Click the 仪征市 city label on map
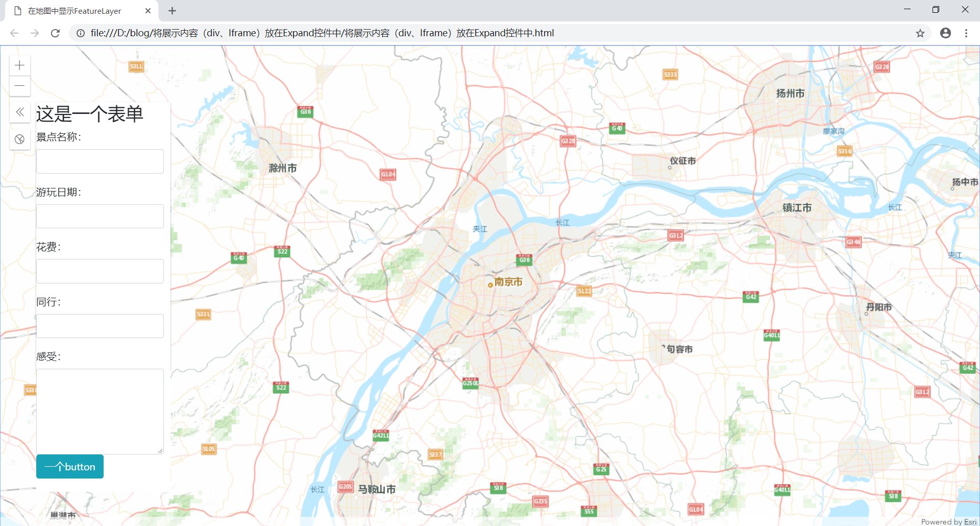 tap(683, 161)
